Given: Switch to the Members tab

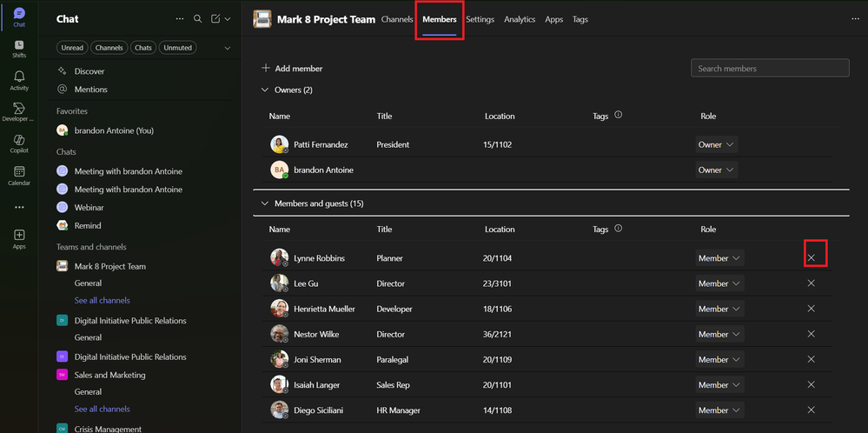Looking at the screenshot, I should click(440, 19).
